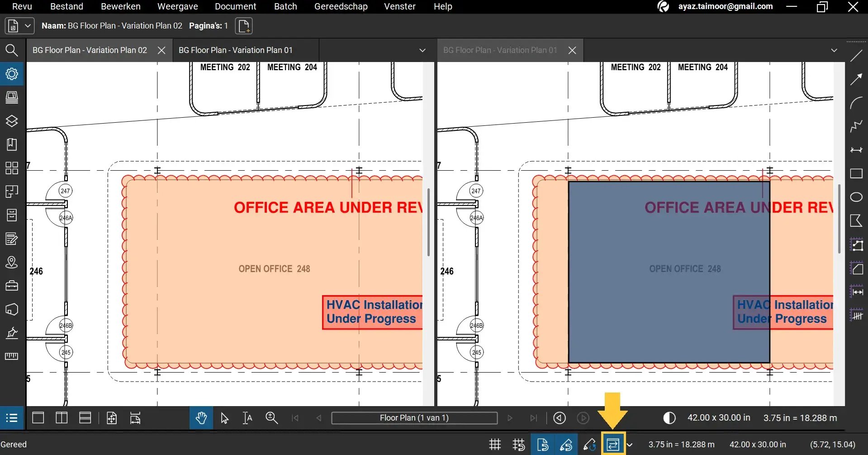Viewport: 868px width, 455px height.
Task: Toggle Snap to Content
Action: click(543, 445)
